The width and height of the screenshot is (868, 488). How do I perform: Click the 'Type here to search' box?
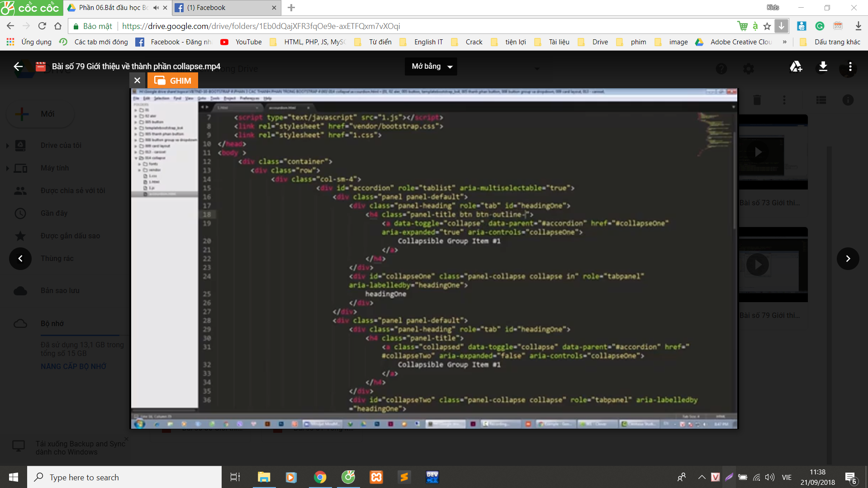(x=124, y=477)
